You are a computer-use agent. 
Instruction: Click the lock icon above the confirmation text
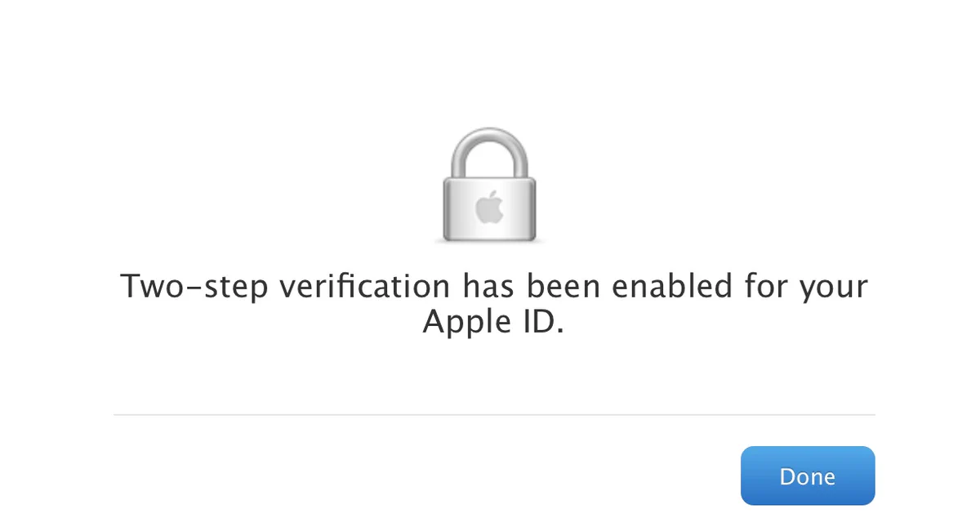[x=490, y=184]
